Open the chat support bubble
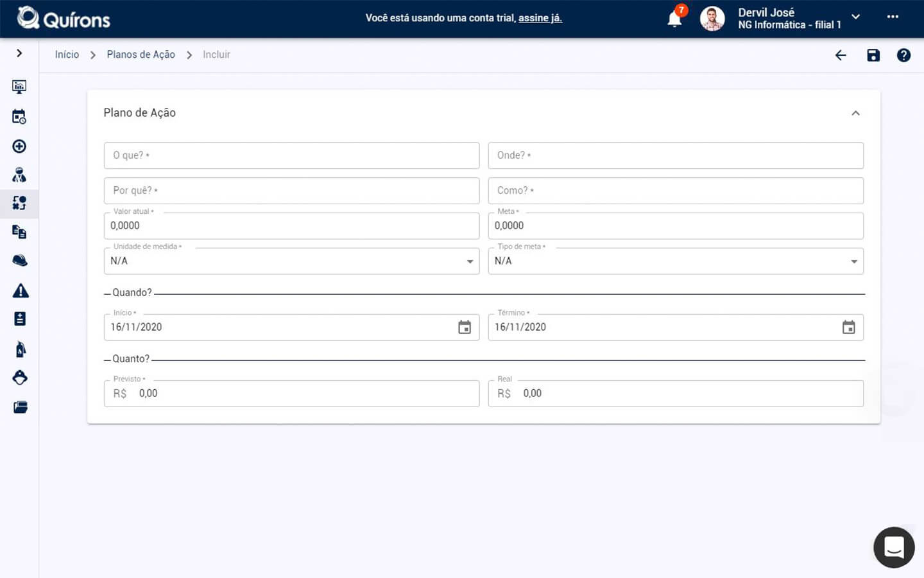The width and height of the screenshot is (924, 578). [893, 547]
